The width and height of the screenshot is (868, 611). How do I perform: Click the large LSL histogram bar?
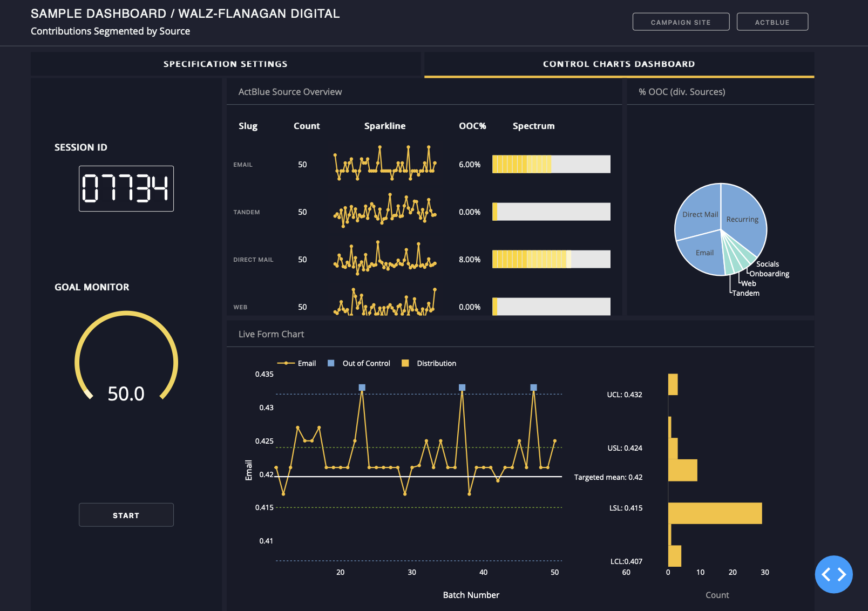pyautogui.click(x=714, y=514)
